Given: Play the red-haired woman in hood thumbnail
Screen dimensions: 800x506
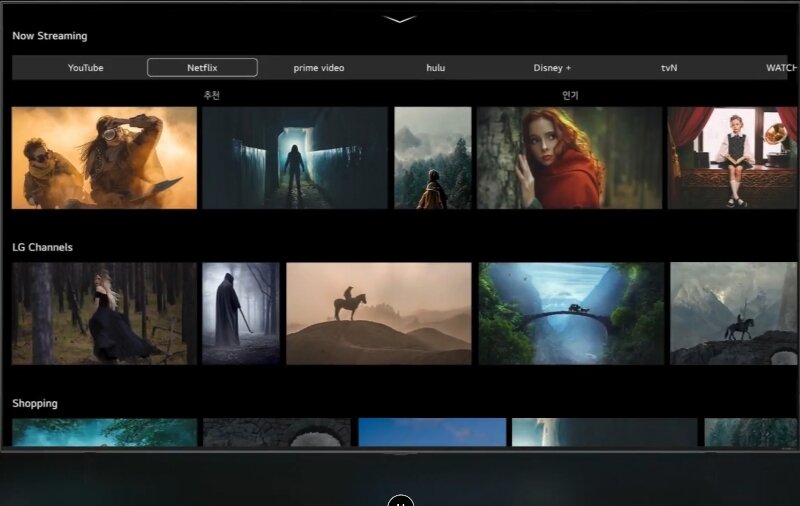Looking at the screenshot, I should (x=569, y=158).
